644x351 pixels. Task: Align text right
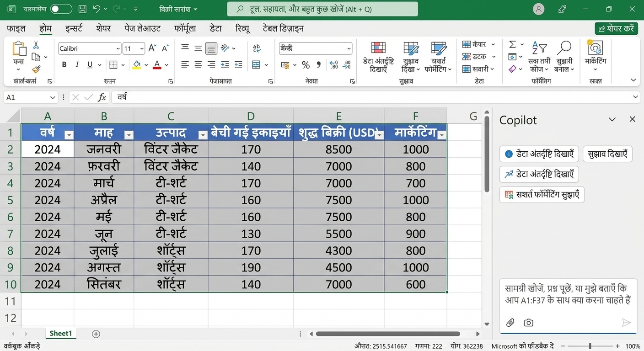coord(211,65)
